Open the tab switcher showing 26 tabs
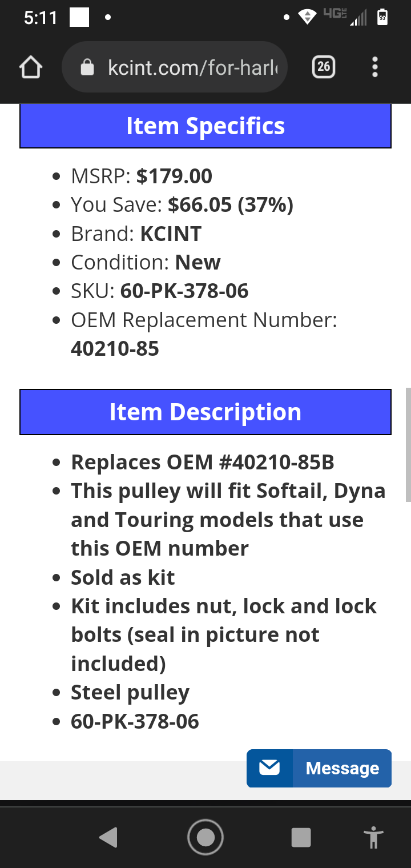The image size is (411, 868). pos(324,67)
